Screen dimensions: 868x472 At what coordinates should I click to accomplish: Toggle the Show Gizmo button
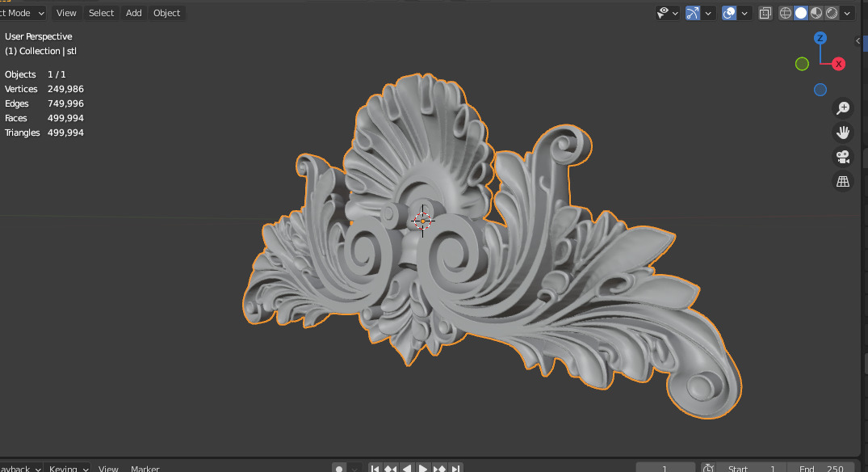pyautogui.click(x=693, y=13)
